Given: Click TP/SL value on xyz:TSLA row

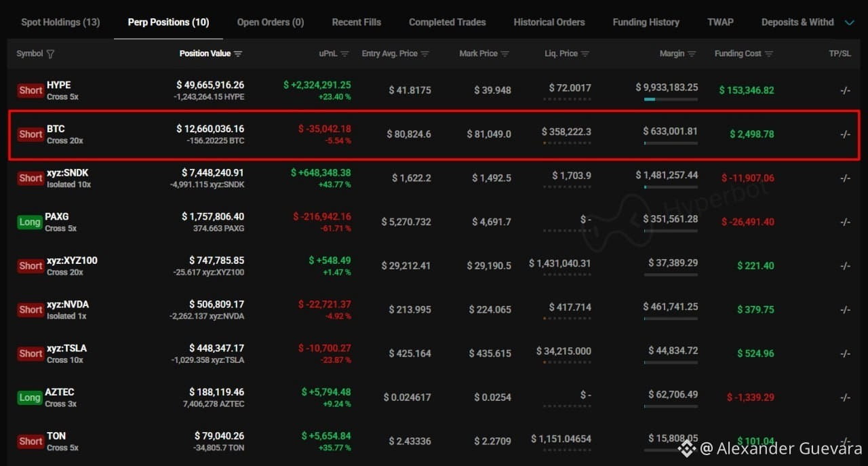Looking at the screenshot, I should (x=845, y=353).
